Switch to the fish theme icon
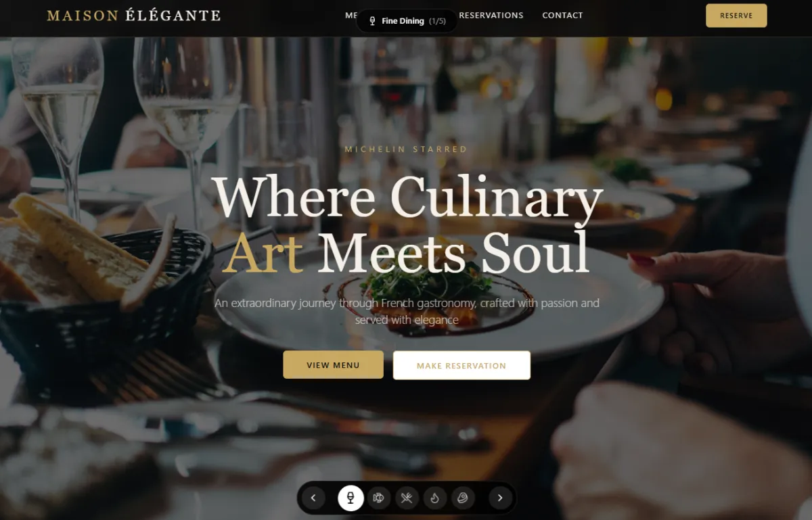Screen dimensions: 812x520 click(x=379, y=498)
